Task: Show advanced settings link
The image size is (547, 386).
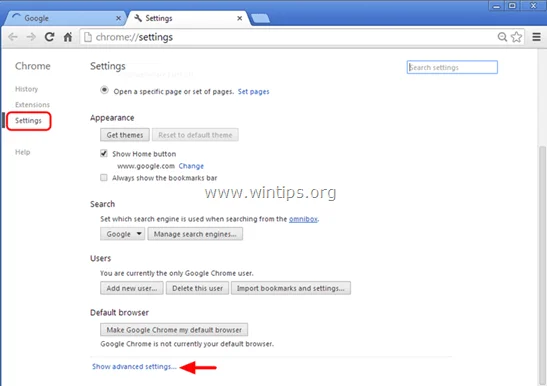Action: pyautogui.click(x=134, y=366)
